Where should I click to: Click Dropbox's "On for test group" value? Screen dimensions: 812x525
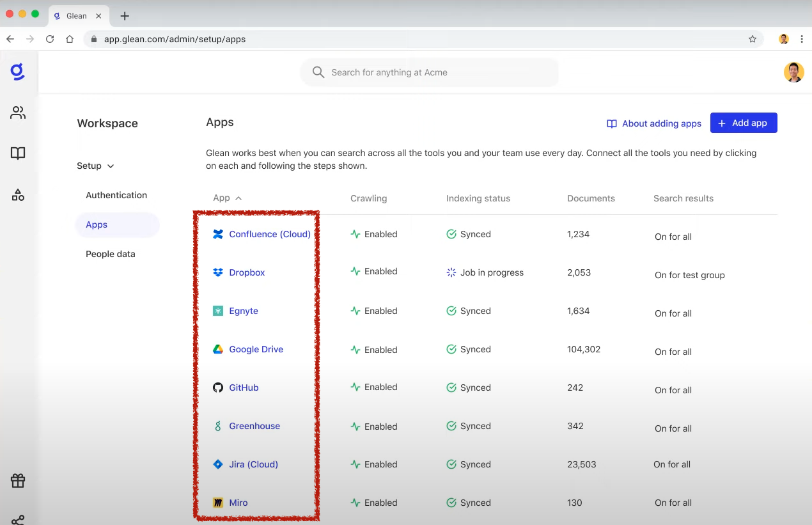pyautogui.click(x=690, y=275)
